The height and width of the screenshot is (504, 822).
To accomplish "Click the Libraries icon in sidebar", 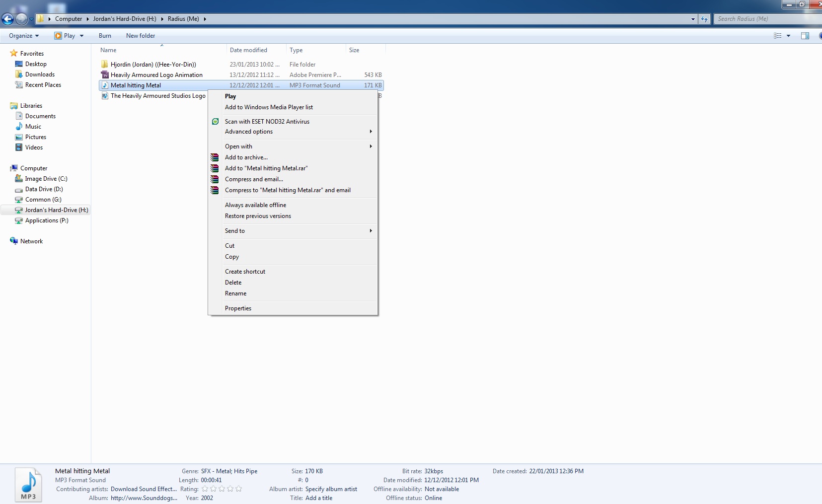I will (14, 106).
